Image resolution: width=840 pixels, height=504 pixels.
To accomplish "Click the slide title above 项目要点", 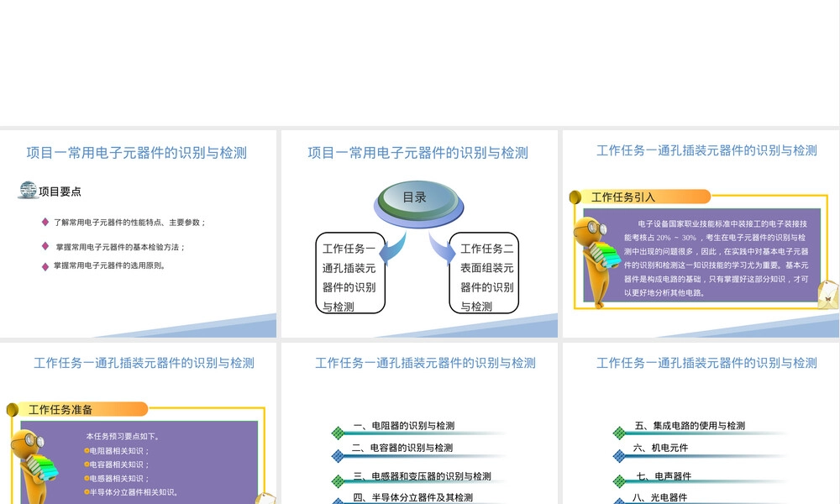I will click(137, 153).
